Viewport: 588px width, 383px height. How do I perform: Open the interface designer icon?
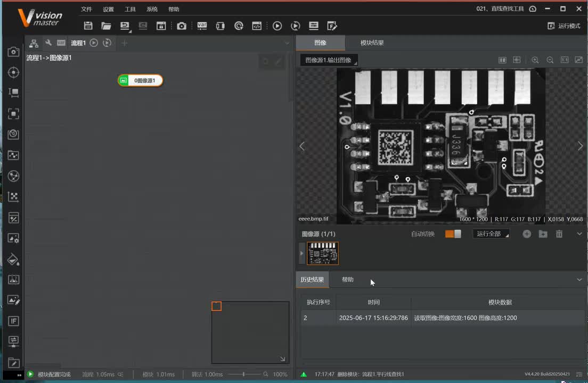click(x=332, y=26)
